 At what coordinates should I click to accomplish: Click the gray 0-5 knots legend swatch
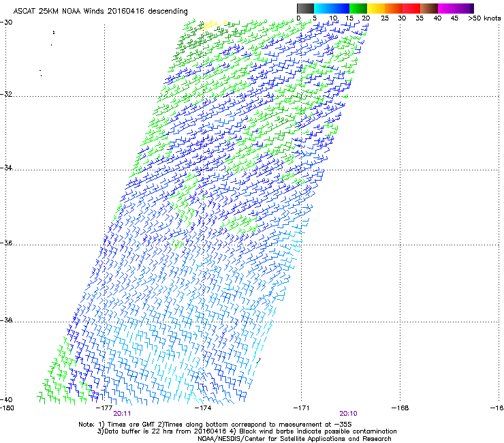305,8
